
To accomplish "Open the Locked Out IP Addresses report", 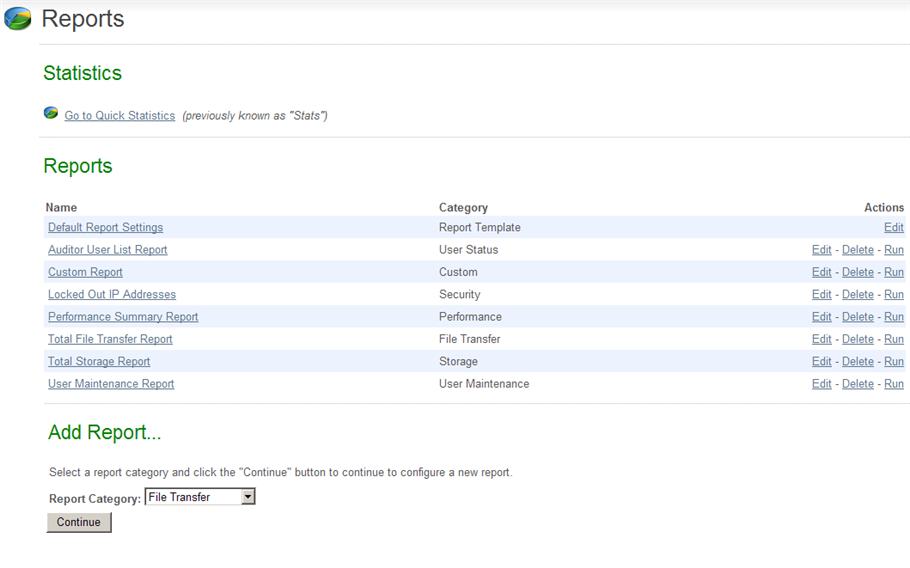I will [x=111, y=295].
